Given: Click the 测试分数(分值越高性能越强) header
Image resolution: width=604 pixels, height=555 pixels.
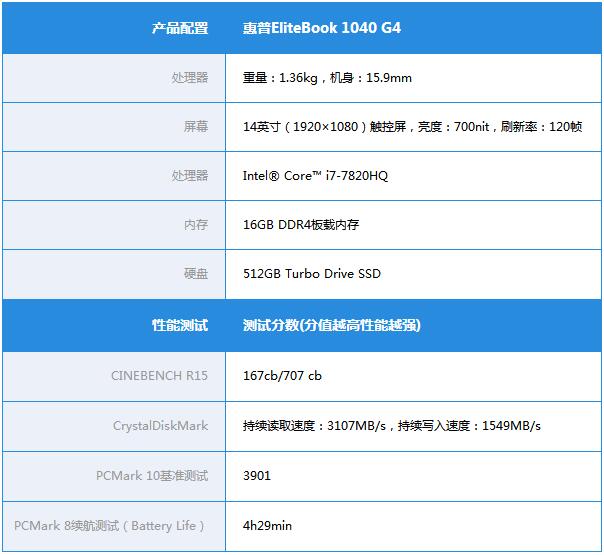Looking at the screenshot, I should coord(332,325).
